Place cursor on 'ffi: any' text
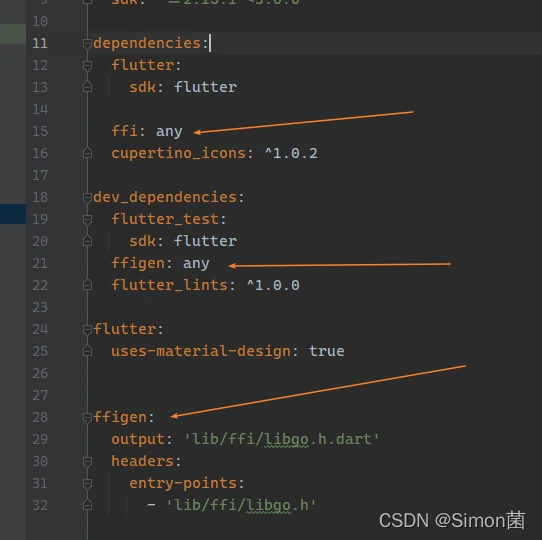This screenshot has width=542, height=540. coord(147,131)
